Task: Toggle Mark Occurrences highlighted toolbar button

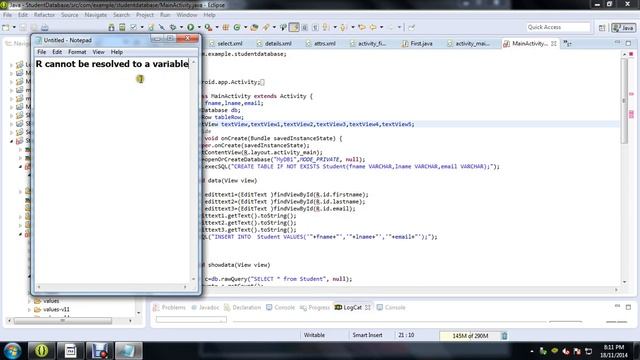Action: (x=294, y=27)
